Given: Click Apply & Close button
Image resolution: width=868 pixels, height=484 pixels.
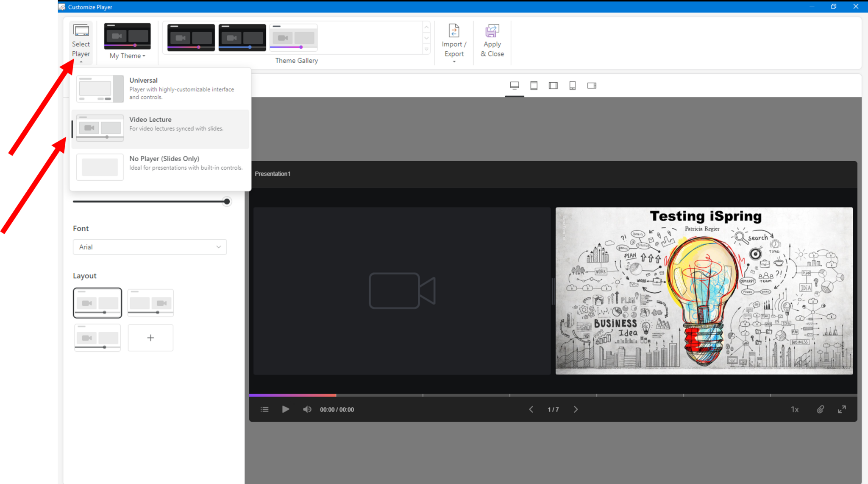Looking at the screenshot, I should [492, 42].
